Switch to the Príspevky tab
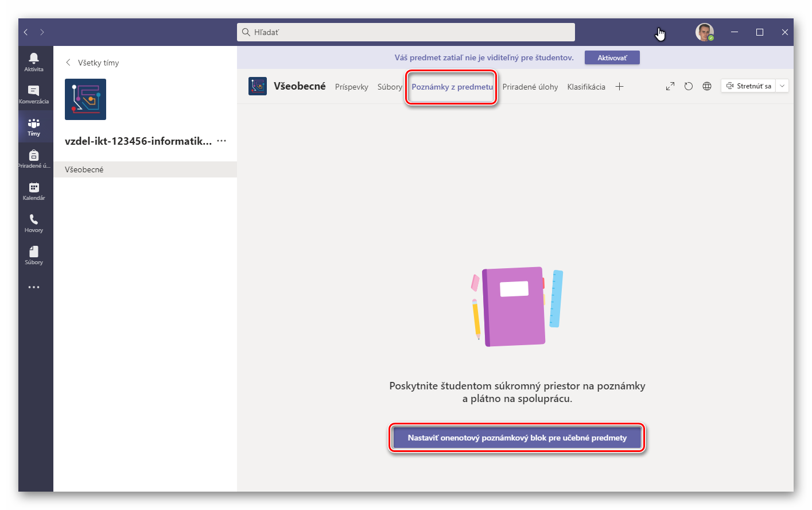The image size is (812, 510). pyautogui.click(x=351, y=87)
